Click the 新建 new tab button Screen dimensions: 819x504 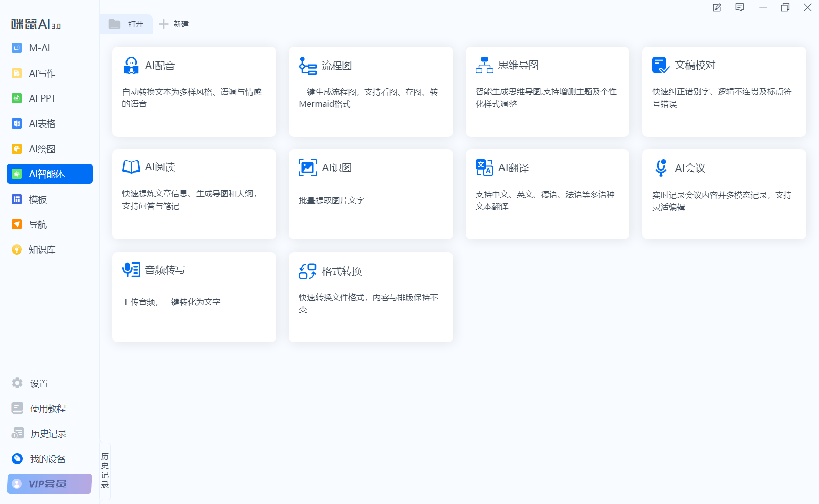[x=174, y=24]
